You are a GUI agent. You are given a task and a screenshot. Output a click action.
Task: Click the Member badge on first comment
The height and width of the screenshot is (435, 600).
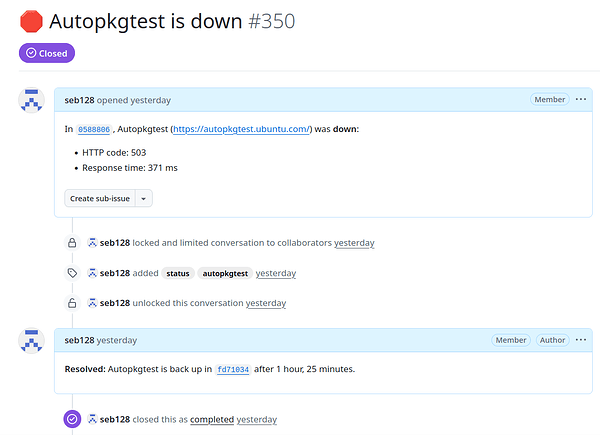pos(549,100)
